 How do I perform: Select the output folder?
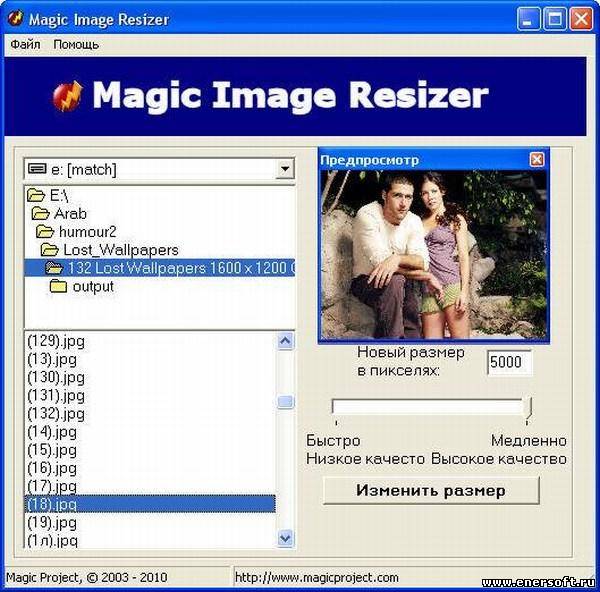[82, 286]
